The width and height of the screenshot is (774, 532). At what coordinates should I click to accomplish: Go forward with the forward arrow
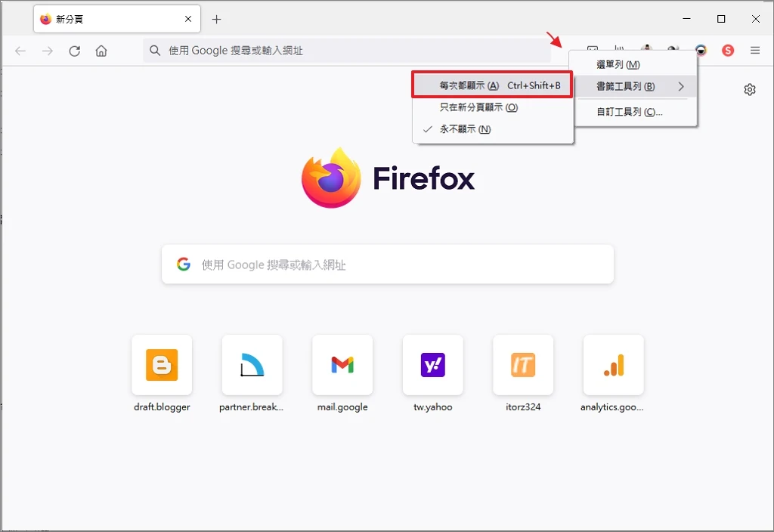[x=48, y=51]
